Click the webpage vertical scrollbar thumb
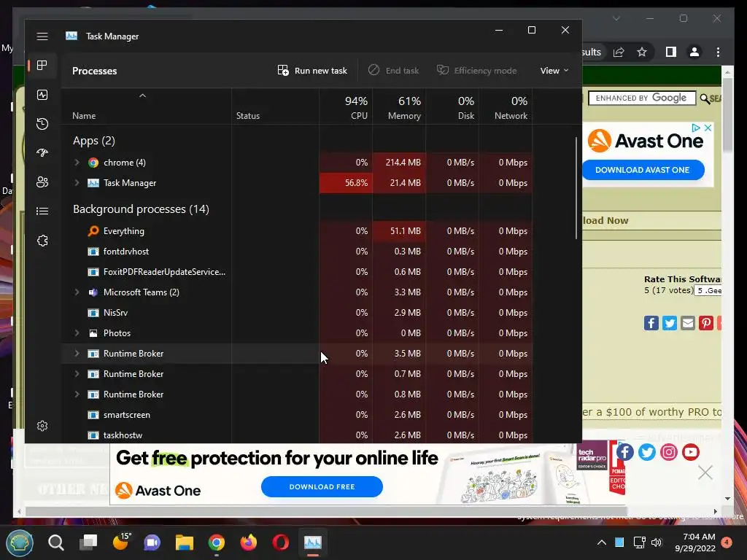 [727, 114]
